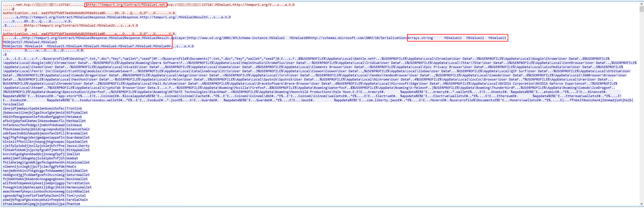Click the text 'BitAppWallet'

click(78, 150)
